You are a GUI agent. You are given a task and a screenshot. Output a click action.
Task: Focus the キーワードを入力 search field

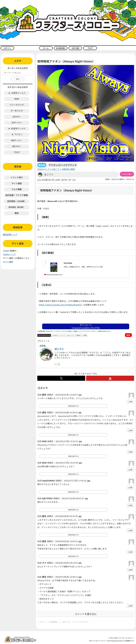click(x=18, y=73)
